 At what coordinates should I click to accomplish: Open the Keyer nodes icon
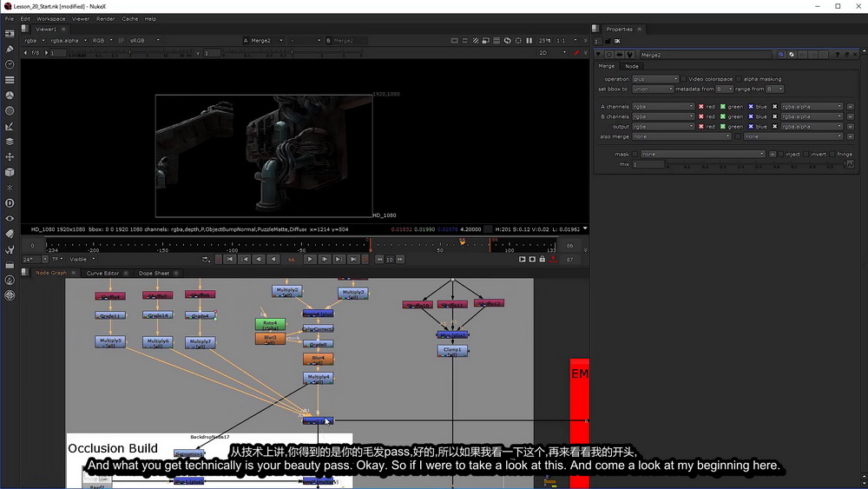point(10,126)
